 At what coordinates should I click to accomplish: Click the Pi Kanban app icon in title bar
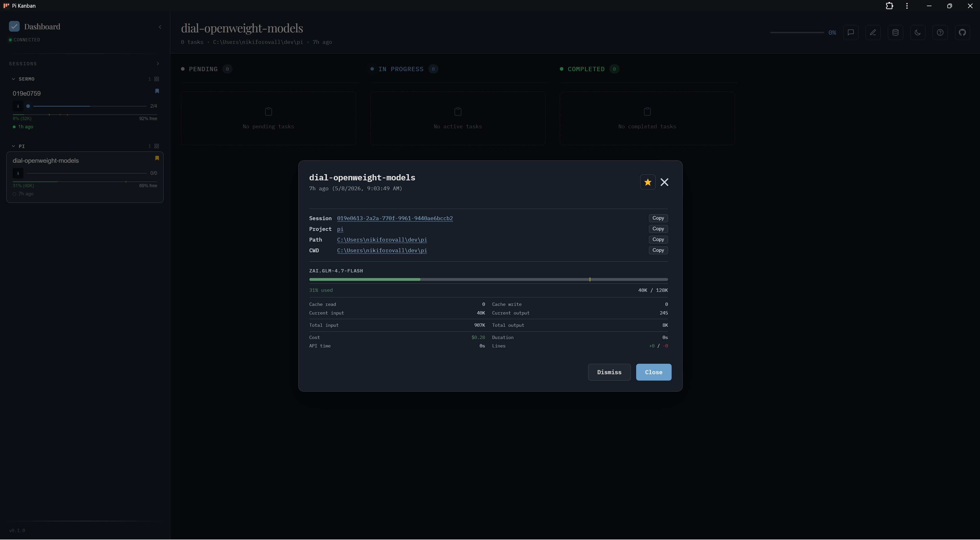(x=6, y=6)
